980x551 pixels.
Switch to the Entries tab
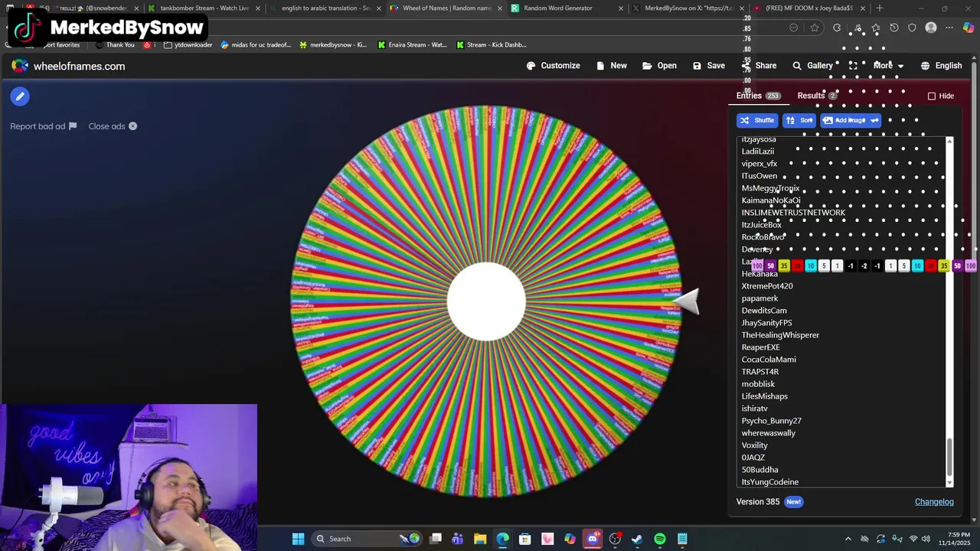[758, 96]
